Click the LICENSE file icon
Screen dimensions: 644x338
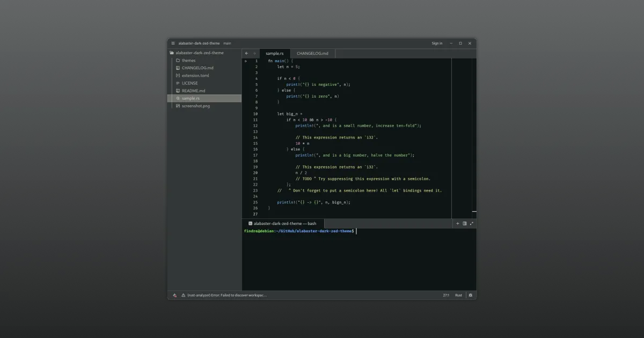(178, 83)
